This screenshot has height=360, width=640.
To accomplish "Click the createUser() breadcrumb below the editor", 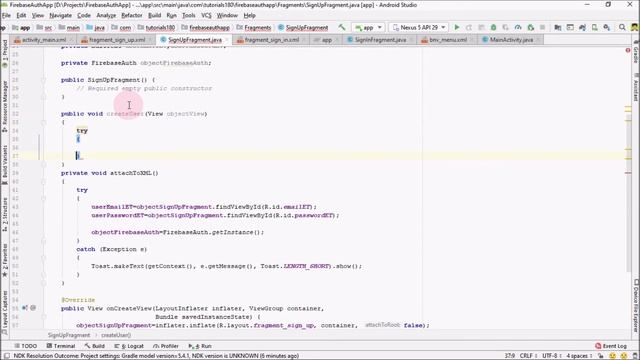I will pos(116,336).
